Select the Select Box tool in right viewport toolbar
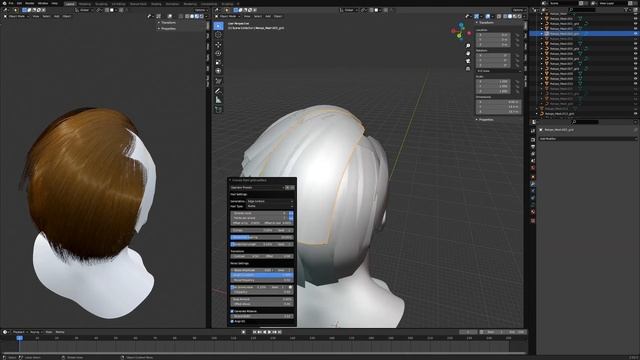 click(x=218, y=26)
